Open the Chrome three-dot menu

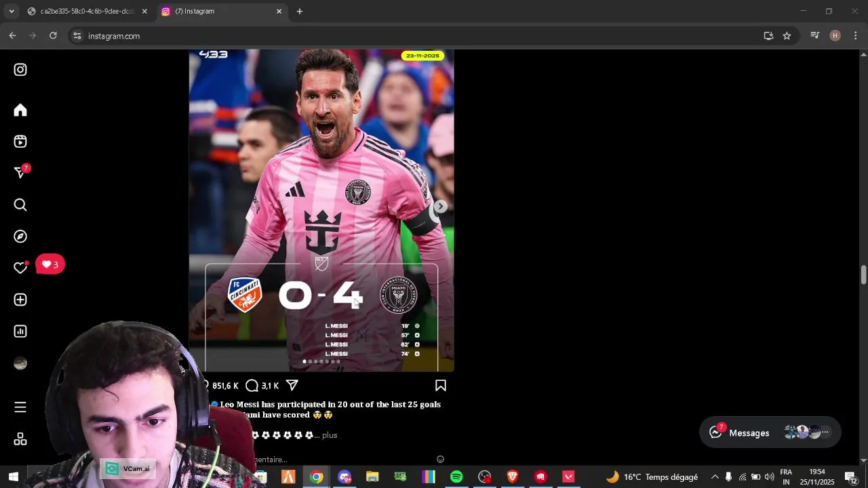(855, 36)
